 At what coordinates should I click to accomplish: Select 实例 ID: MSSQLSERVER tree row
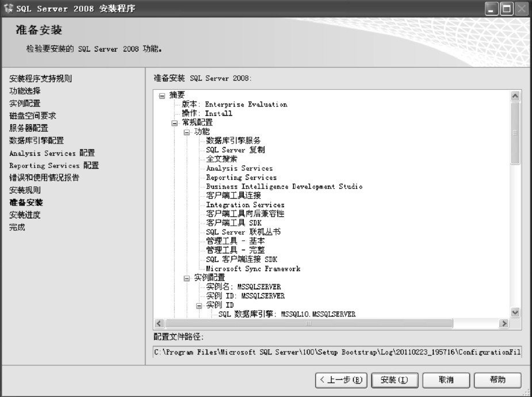pyautogui.click(x=246, y=296)
